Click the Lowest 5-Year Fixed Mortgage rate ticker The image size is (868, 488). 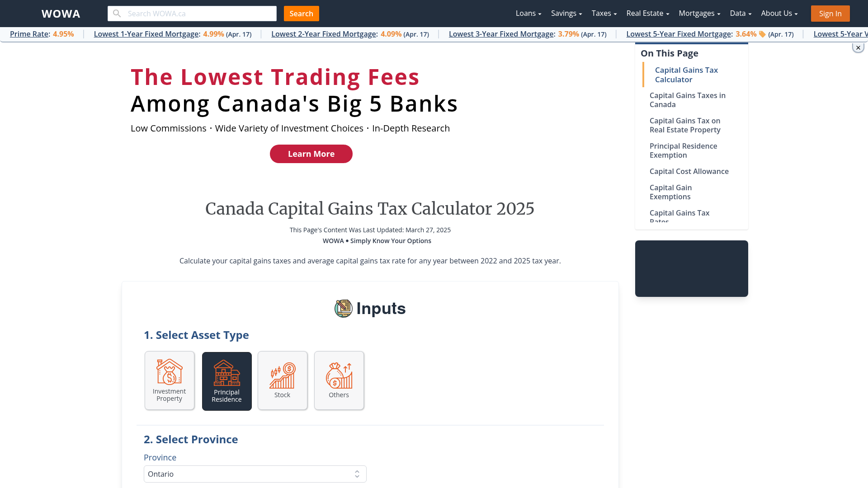(x=709, y=34)
